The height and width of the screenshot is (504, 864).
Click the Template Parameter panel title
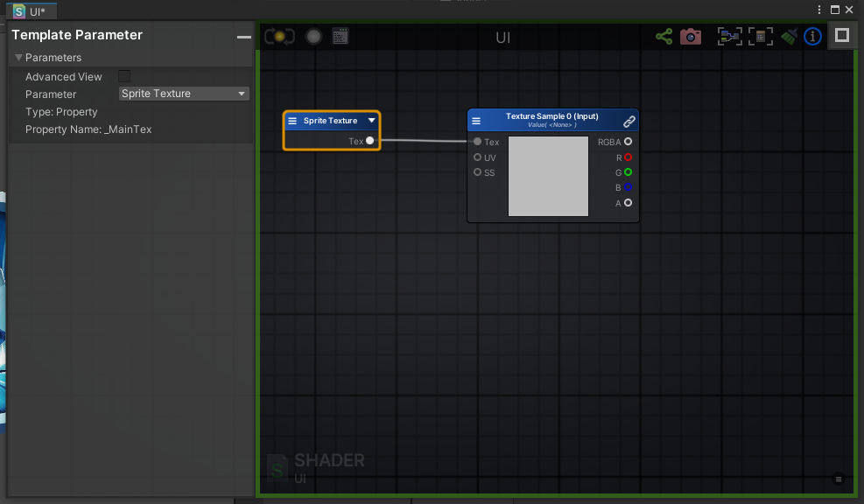[x=77, y=35]
